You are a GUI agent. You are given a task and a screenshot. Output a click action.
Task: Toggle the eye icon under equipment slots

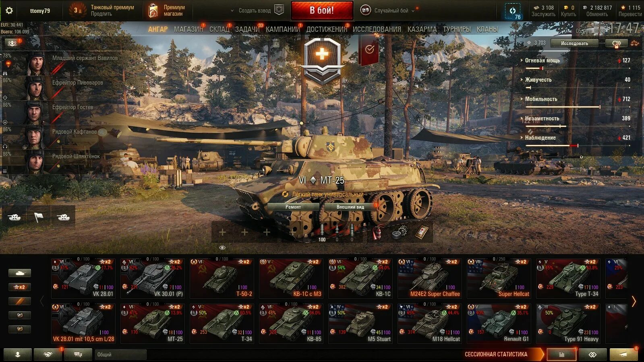tap(222, 247)
